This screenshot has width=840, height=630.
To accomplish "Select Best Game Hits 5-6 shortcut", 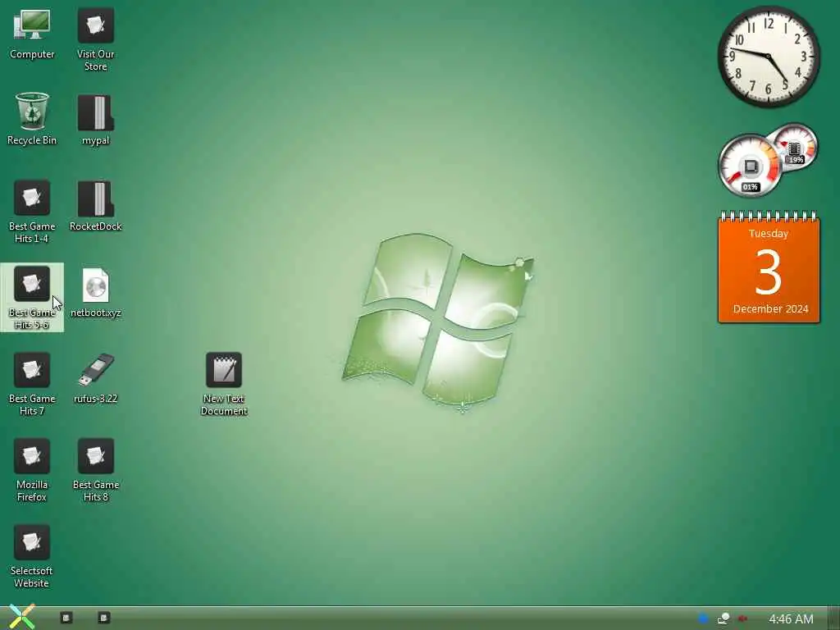I will pos(32,297).
